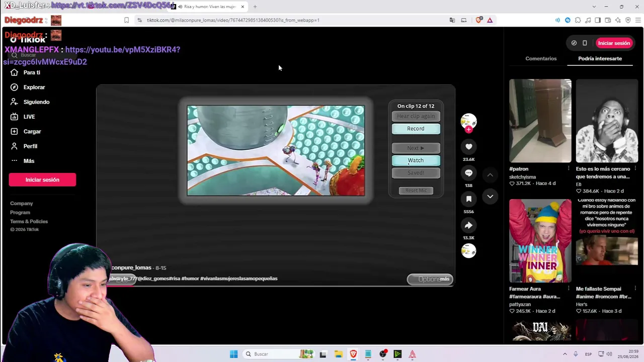
Task: Follow the creator via the red plus badge
Action: click(468, 129)
